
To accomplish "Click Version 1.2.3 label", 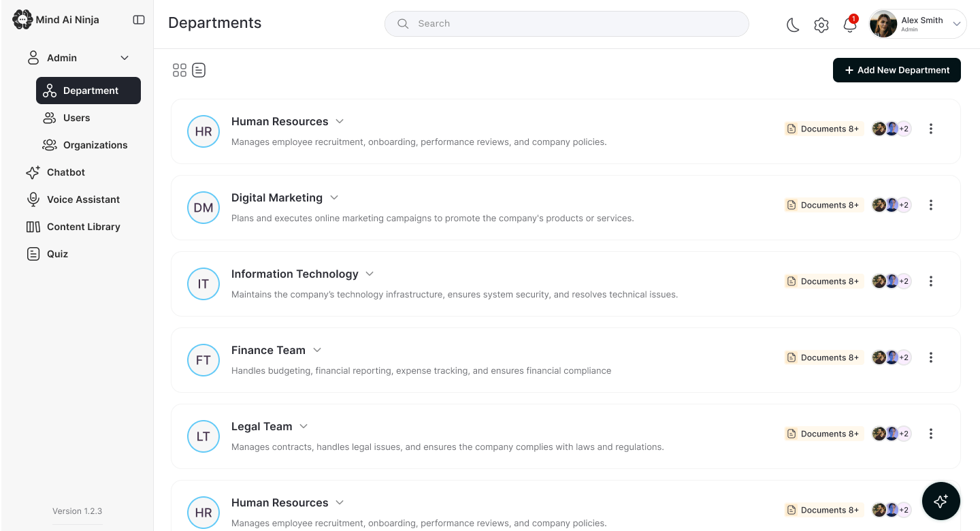I will point(78,511).
